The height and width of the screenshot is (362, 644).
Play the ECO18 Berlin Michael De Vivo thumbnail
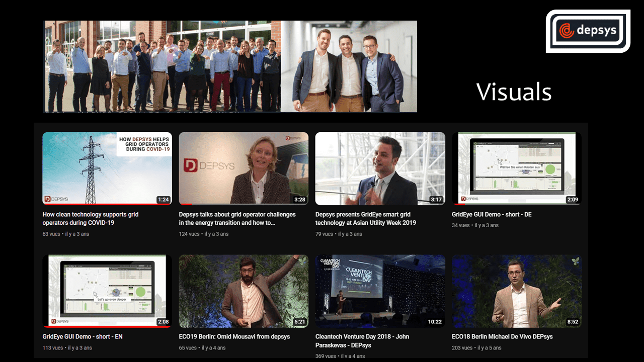(516, 291)
